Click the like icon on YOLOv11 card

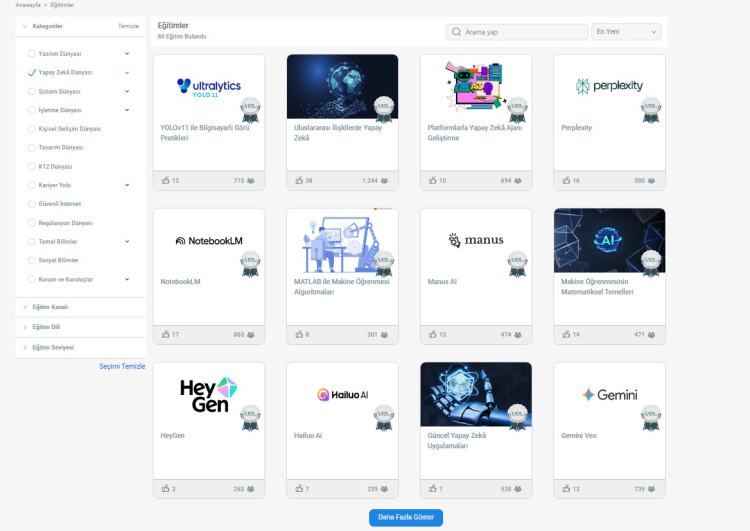166,181
